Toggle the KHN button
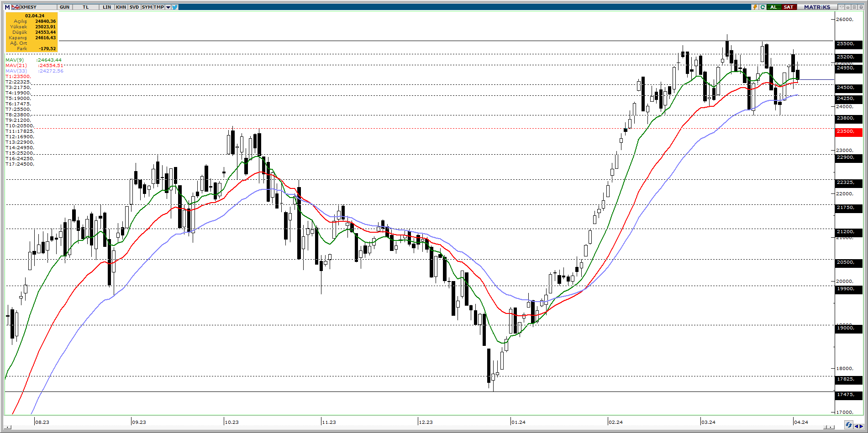 click(x=121, y=7)
